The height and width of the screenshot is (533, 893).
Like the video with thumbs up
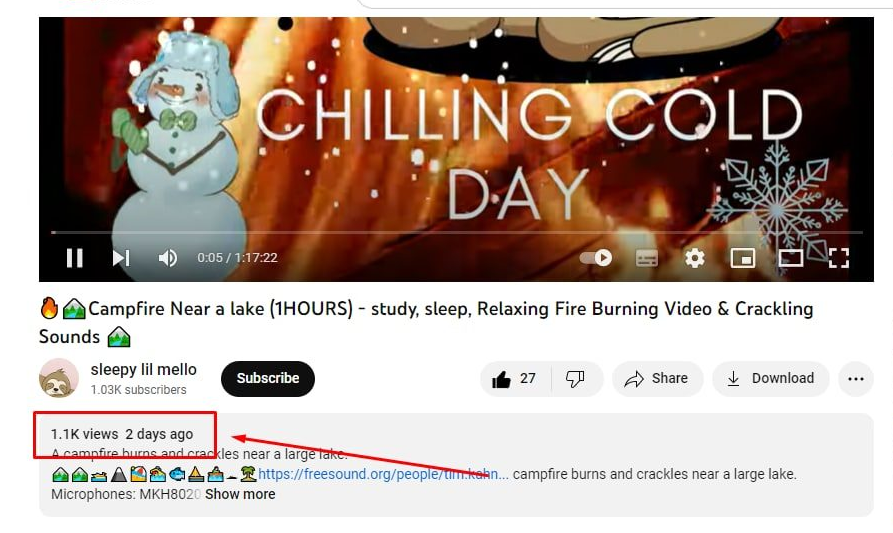pos(515,379)
